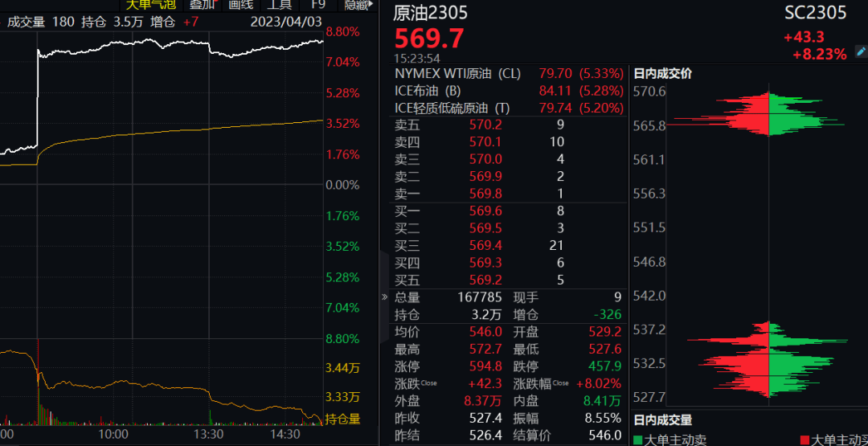Open the ICE轻质低硫原油 (T) quote
Screen dimensions: 868x446
[x=506, y=108]
